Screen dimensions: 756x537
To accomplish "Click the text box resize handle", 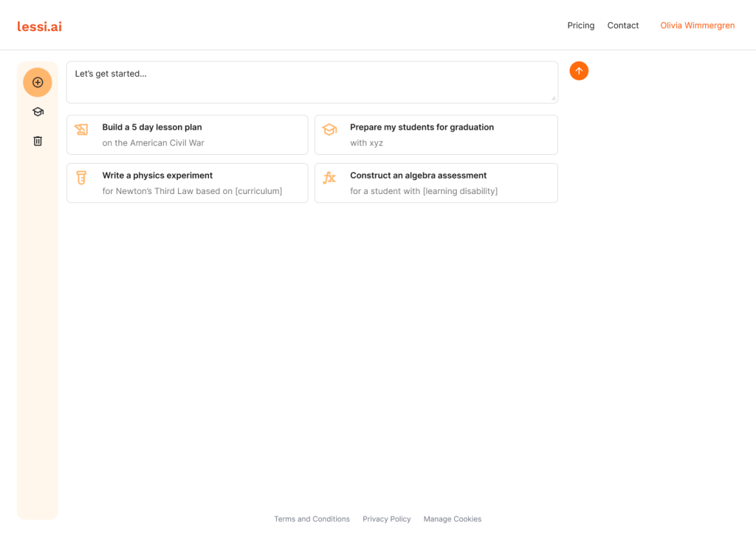I will (554, 98).
